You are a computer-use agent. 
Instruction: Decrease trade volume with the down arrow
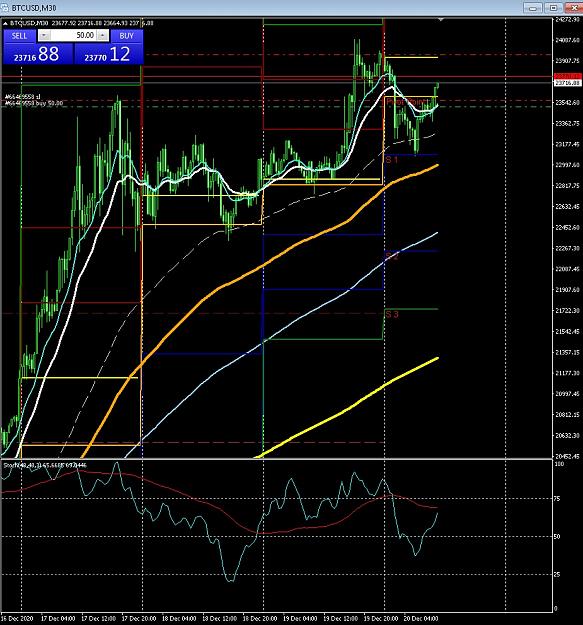pyautogui.click(x=44, y=35)
